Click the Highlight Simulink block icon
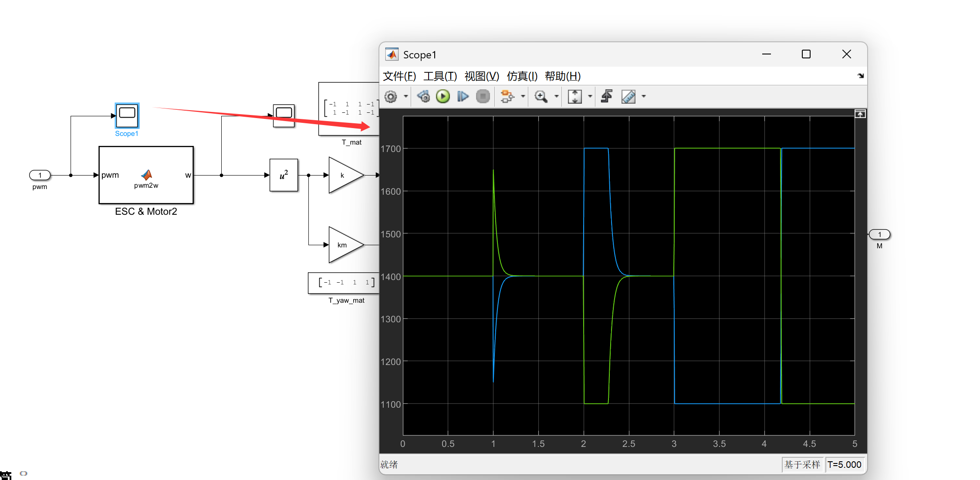 coord(507,97)
